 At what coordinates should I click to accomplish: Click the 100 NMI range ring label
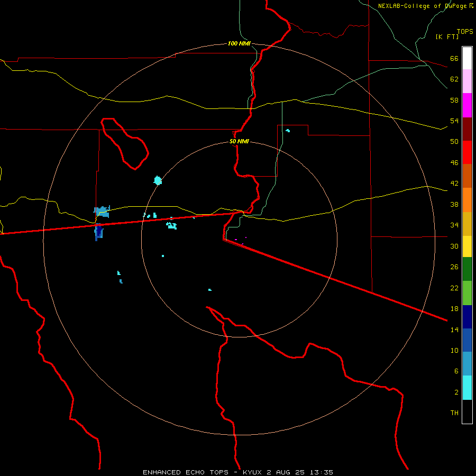pyautogui.click(x=239, y=43)
